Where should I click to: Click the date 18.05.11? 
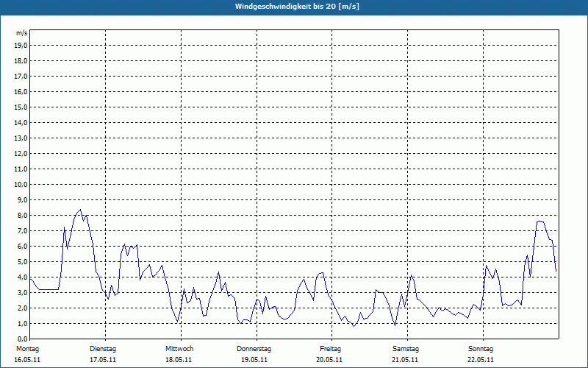coord(179,360)
